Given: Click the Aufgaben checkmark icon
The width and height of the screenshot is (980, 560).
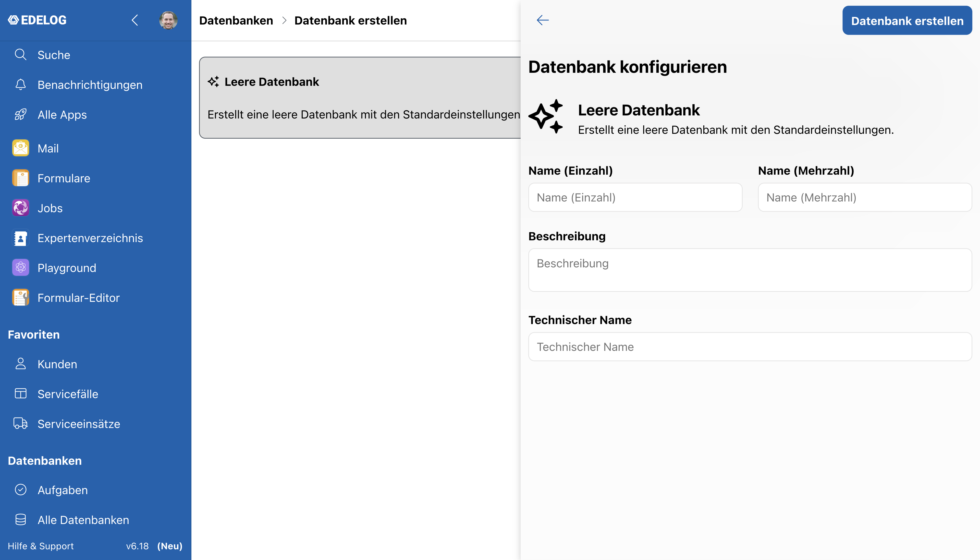Looking at the screenshot, I should (20, 490).
